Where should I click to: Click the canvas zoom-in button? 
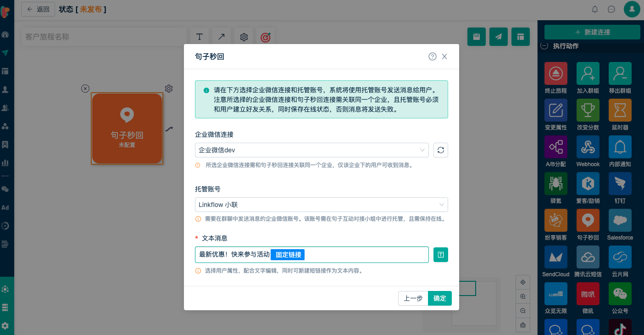point(522,296)
